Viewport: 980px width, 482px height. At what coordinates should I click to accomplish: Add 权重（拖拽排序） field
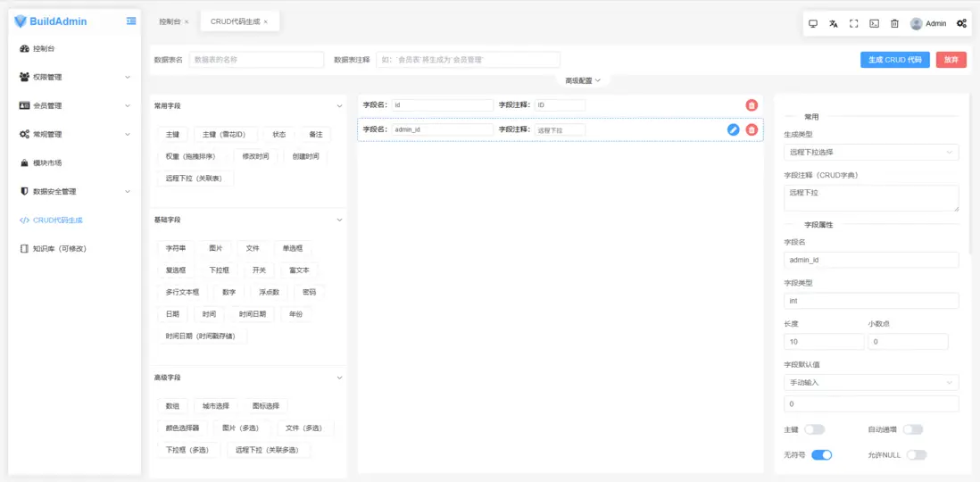[x=192, y=156]
